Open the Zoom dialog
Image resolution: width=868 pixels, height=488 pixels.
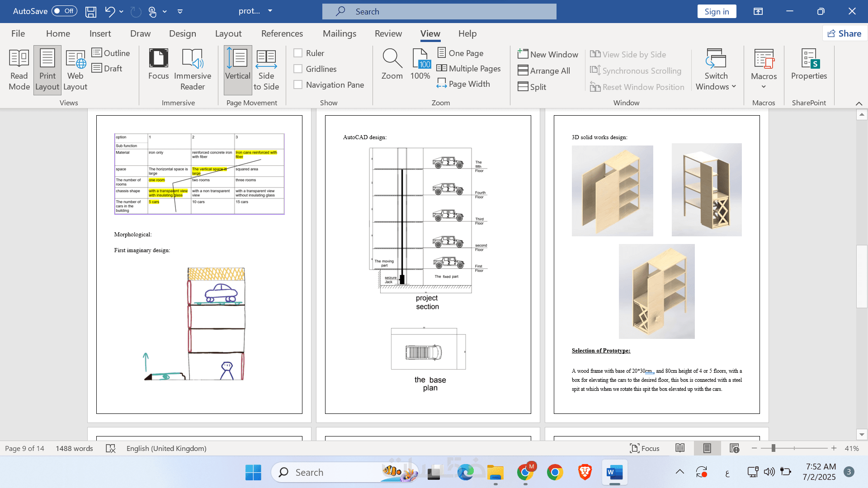coord(392,66)
